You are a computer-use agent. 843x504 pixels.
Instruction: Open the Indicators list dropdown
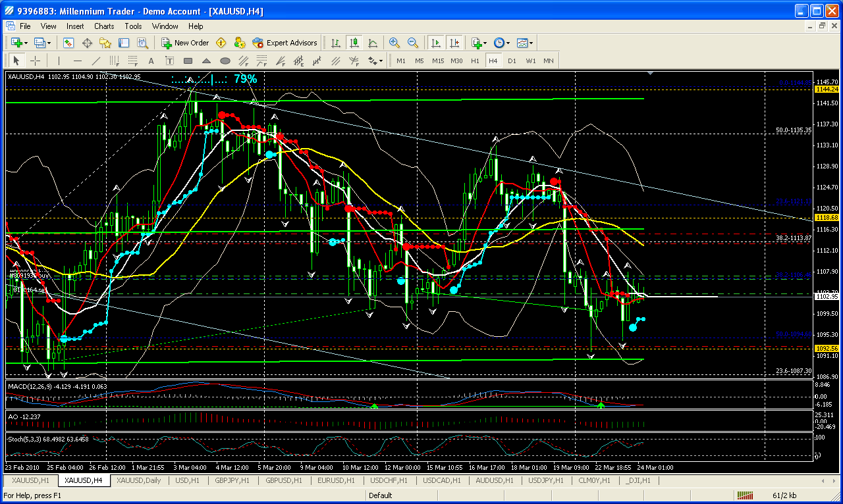(x=479, y=43)
